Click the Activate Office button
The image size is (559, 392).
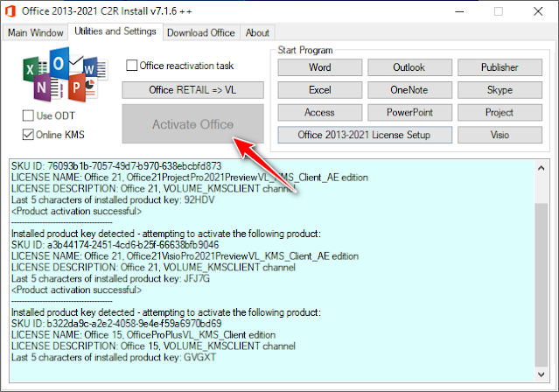192,124
